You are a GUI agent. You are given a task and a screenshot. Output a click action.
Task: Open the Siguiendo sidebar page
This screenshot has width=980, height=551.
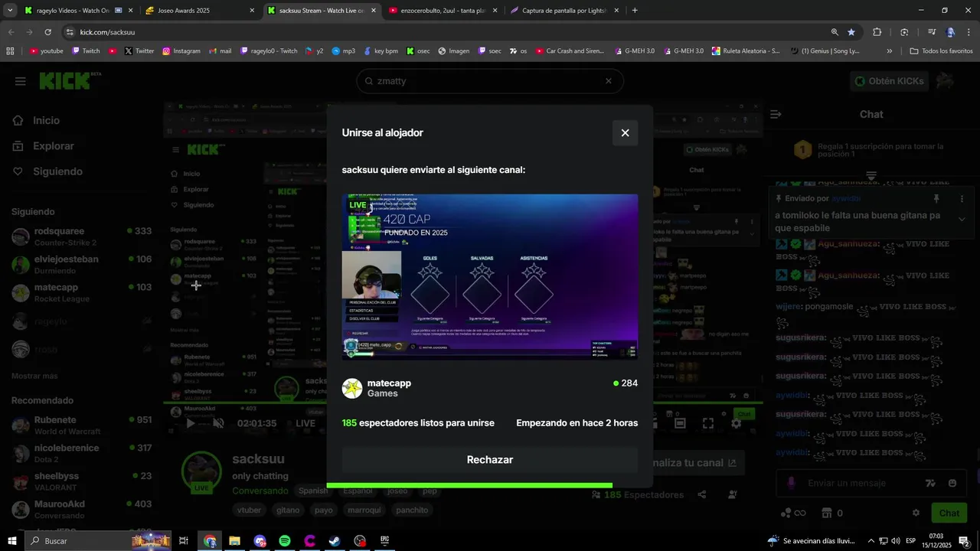[57, 171]
